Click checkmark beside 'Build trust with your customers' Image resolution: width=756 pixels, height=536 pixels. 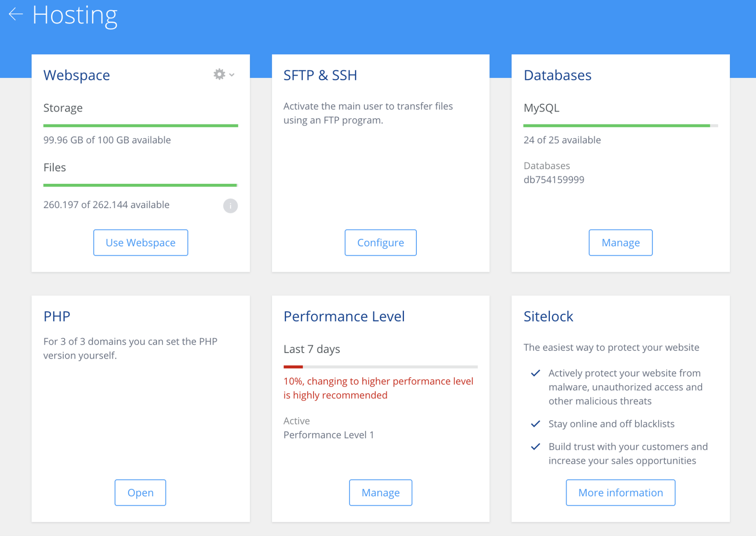tap(535, 447)
